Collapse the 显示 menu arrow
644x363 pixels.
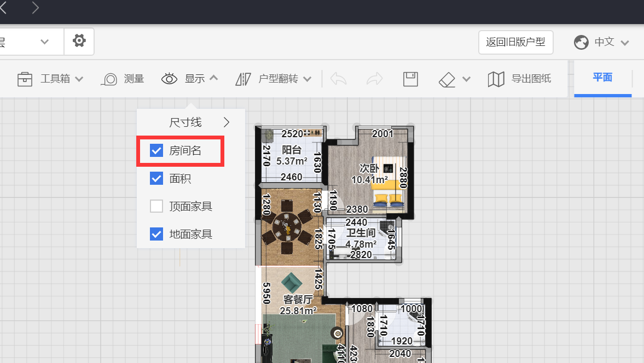pos(213,78)
